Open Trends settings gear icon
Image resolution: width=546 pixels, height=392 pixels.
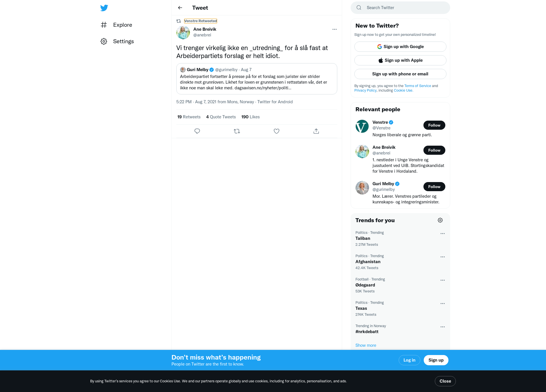440,220
